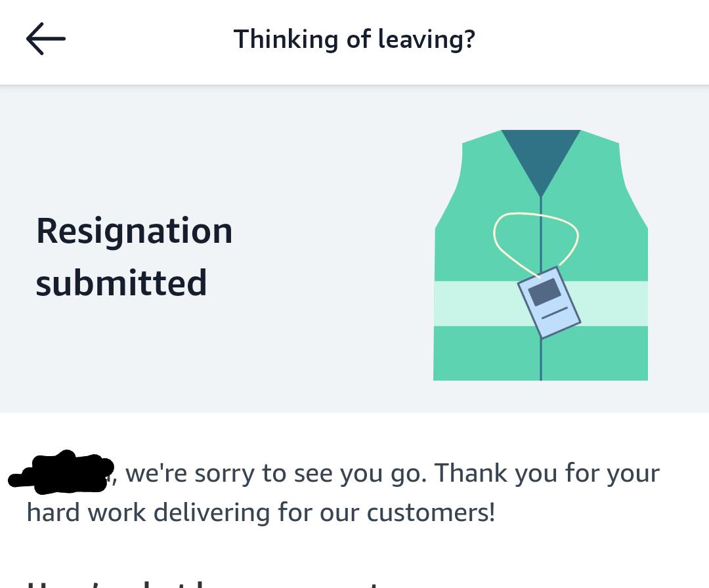Click the back arrow icon
The width and height of the screenshot is (709, 588).
(x=45, y=39)
